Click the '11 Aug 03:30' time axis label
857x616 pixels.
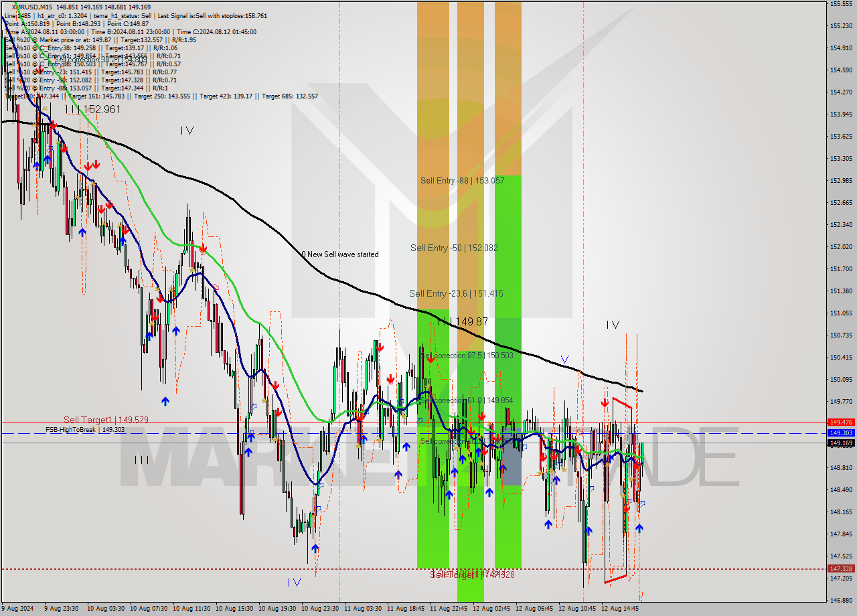click(x=363, y=609)
